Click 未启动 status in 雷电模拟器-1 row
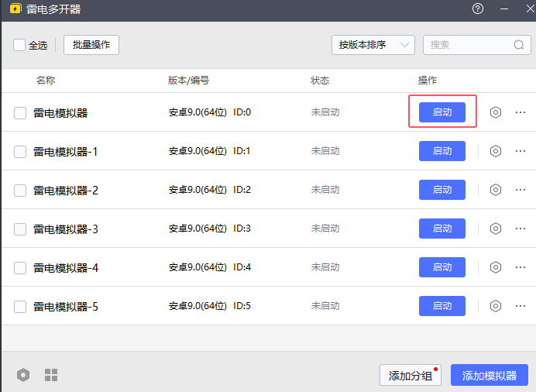Image resolution: width=536 pixels, height=392 pixels. [x=325, y=151]
